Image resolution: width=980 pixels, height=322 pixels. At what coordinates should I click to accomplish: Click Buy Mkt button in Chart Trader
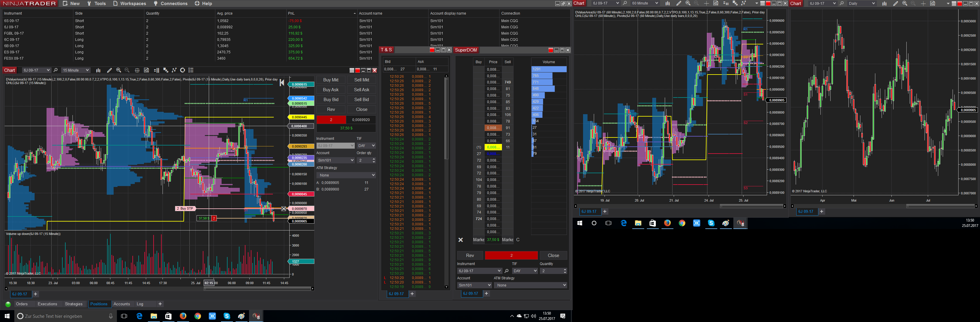(x=331, y=80)
